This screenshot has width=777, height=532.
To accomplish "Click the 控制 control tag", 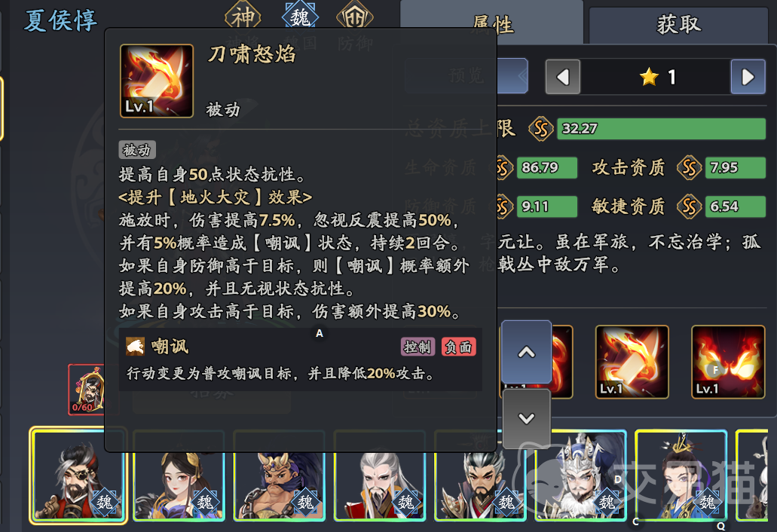I will click(418, 347).
